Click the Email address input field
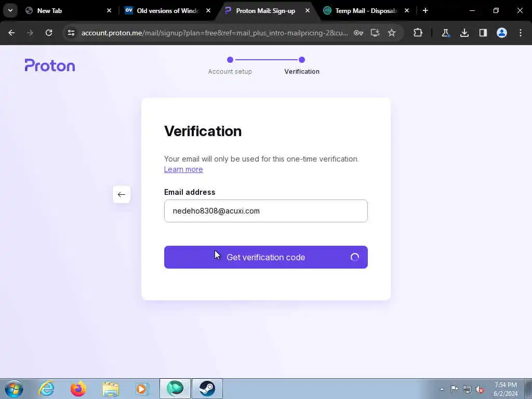The height and width of the screenshot is (399, 532). tap(266, 211)
